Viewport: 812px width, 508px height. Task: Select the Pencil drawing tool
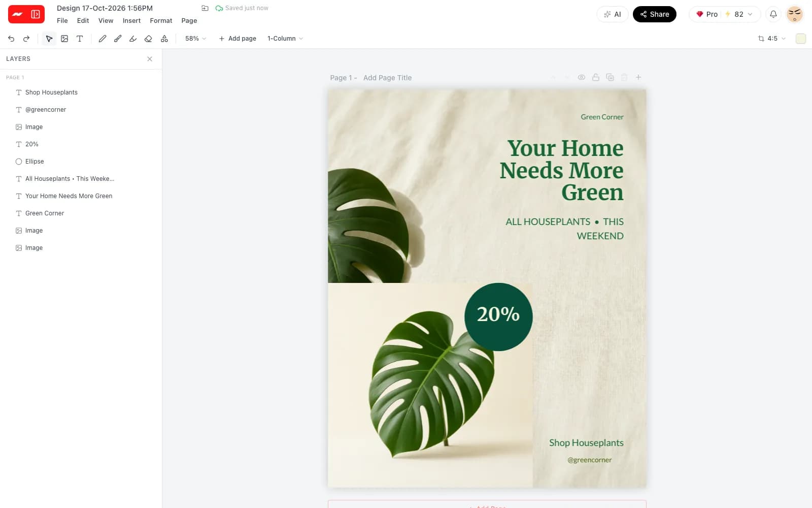pos(103,39)
